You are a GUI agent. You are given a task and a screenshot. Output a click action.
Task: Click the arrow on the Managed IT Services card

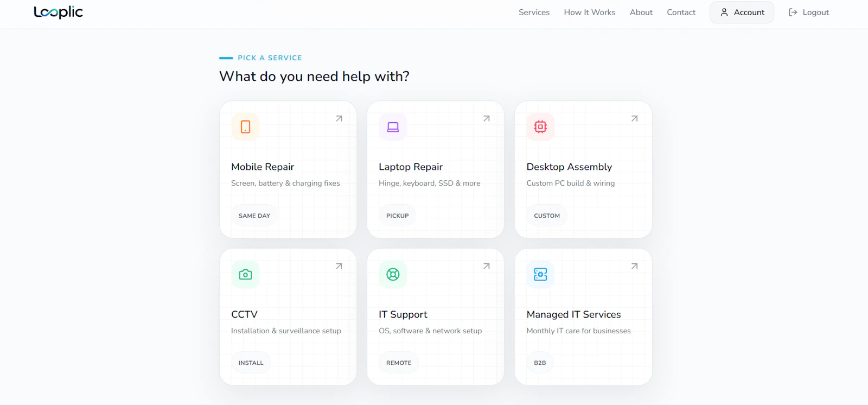click(x=634, y=266)
